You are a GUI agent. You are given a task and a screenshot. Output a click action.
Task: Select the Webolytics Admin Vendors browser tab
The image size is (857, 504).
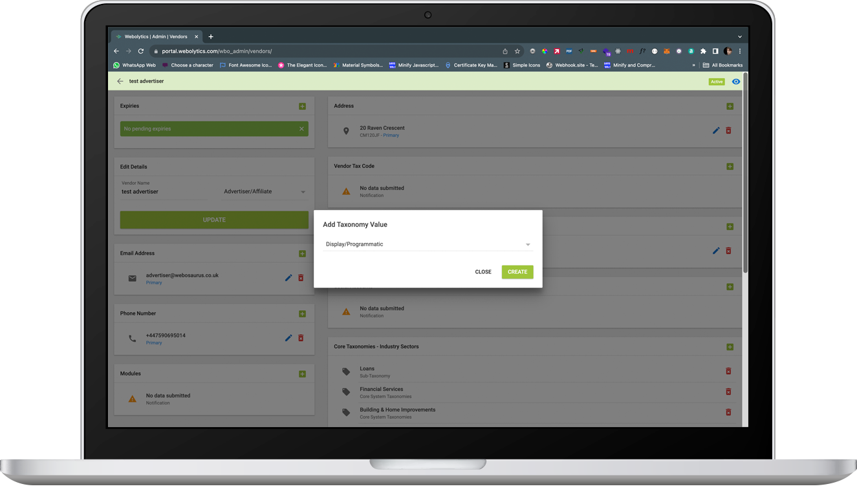155,37
